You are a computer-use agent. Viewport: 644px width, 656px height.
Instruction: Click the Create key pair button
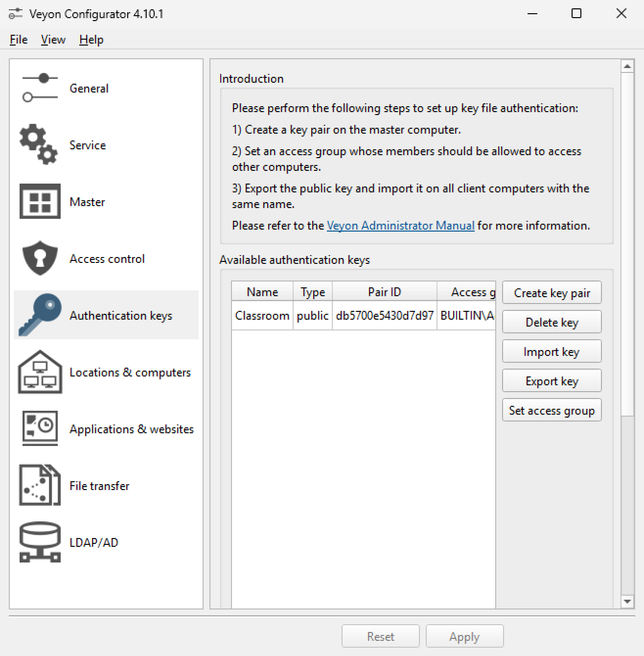552,293
